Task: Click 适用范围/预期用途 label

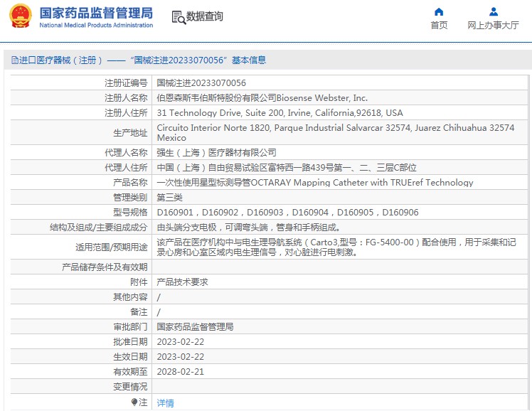Action: (x=111, y=247)
